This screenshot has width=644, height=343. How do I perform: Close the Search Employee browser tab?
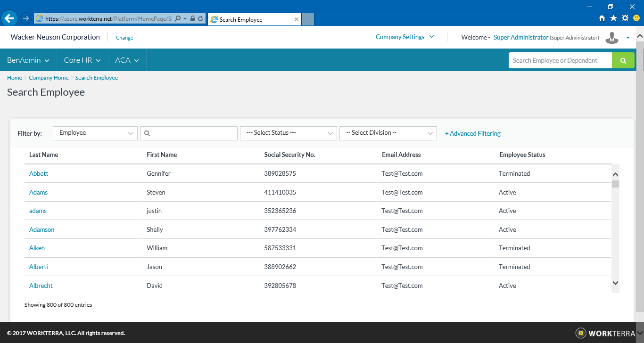(x=297, y=19)
